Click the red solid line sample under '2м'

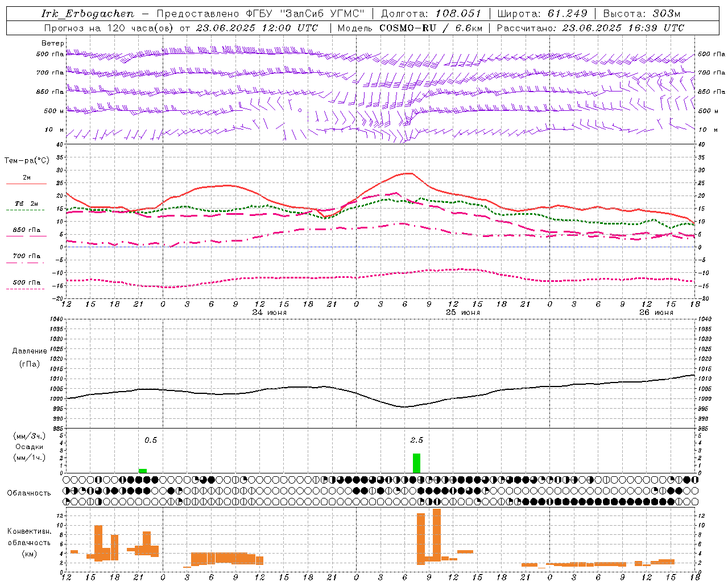click(26, 184)
